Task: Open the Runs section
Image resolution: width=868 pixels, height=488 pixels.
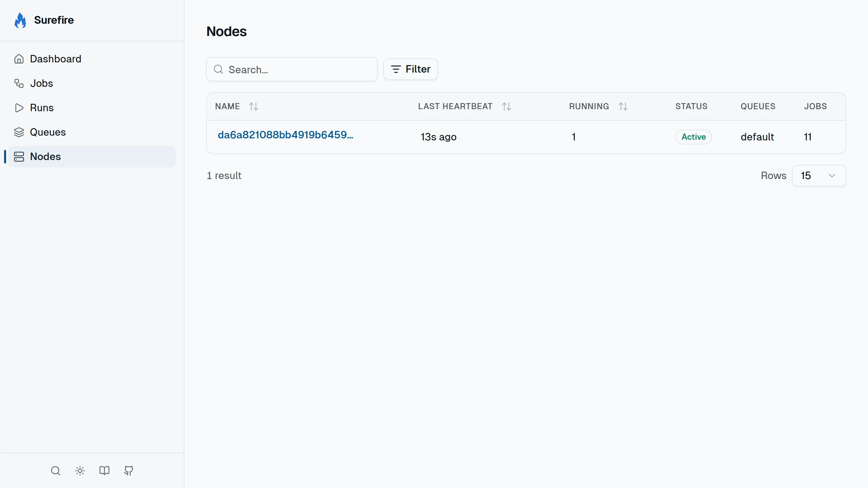Action: pyautogui.click(x=42, y=108)
